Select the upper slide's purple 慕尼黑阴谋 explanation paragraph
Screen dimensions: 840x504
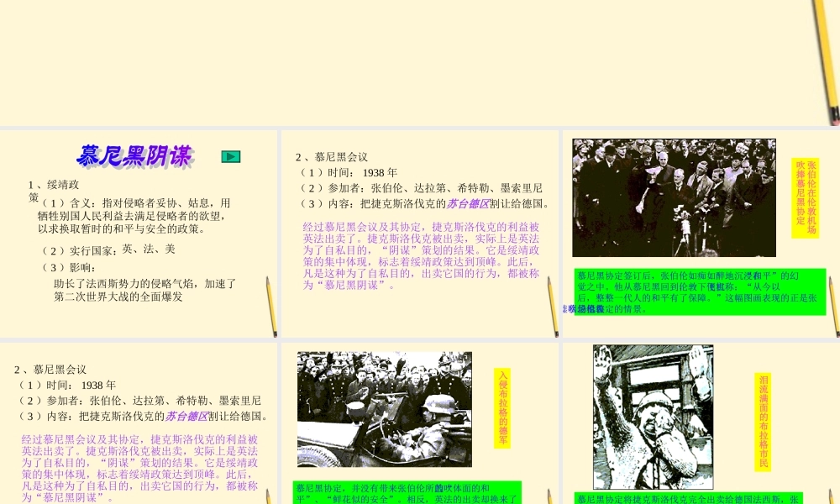[421, 256]
